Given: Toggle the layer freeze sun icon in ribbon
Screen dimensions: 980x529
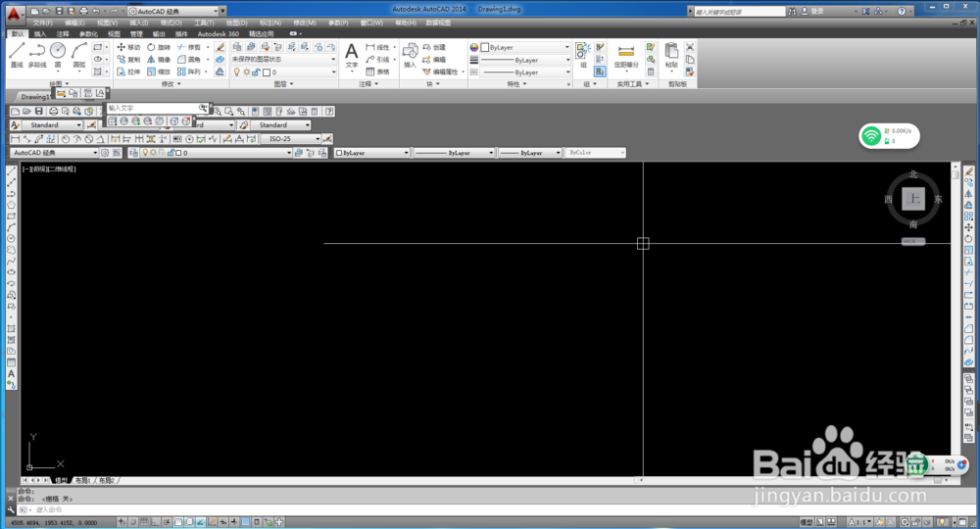Looking at the screenshot, I should click(x=246, y=72).
